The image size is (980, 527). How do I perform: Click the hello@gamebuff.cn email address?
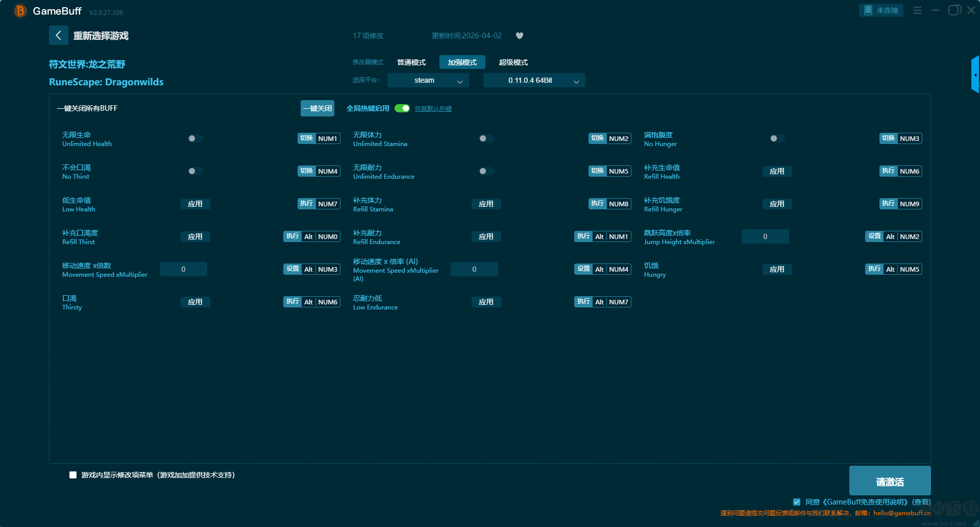click(902, 513)
